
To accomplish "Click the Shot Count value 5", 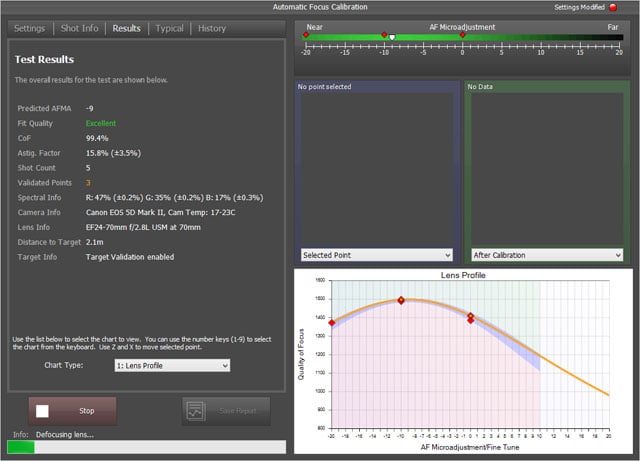I will tap(88, 168).
